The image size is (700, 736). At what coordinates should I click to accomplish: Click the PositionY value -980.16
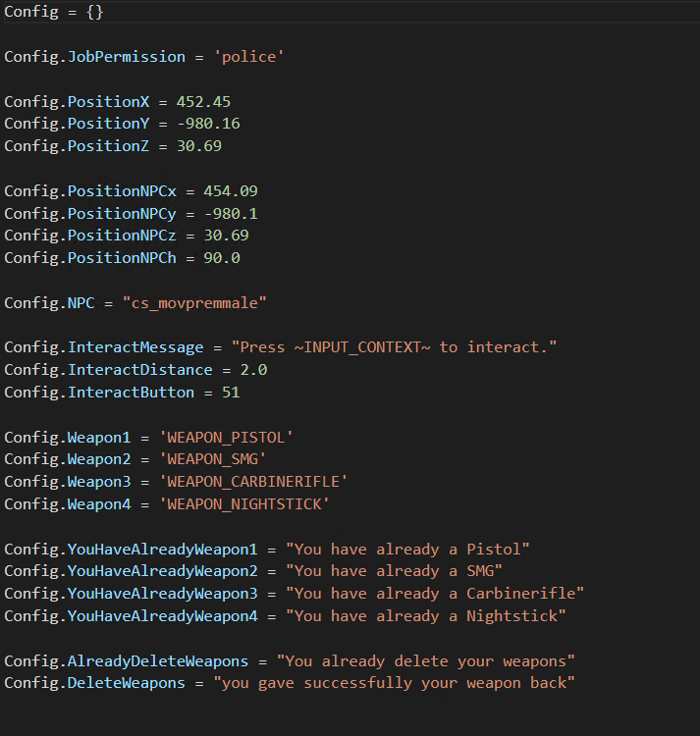coord(203,124)
